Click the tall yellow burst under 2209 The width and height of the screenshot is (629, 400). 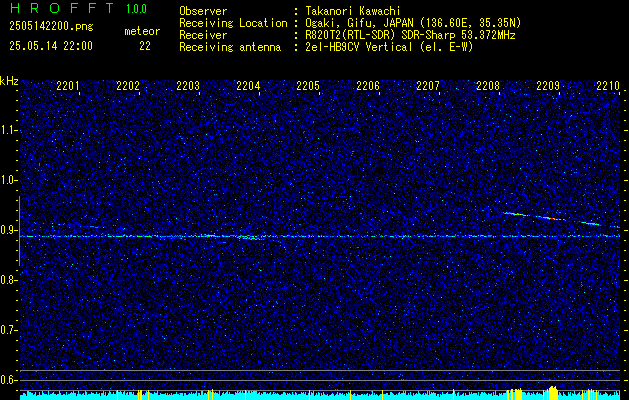tap(553, 393)
